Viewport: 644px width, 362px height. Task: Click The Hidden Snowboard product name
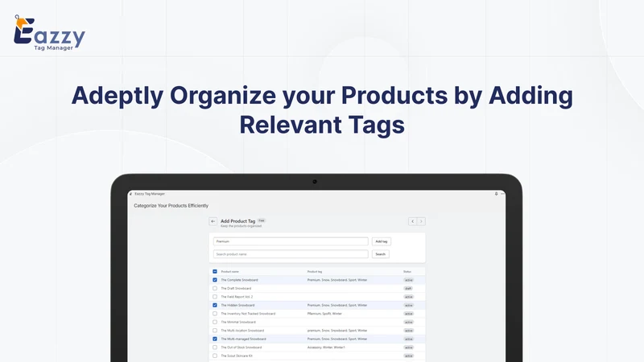237,305
